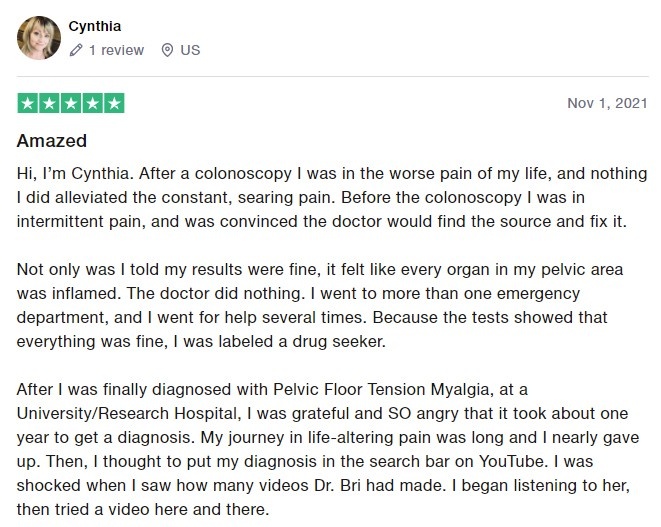Click the second green rating star
Viewport: 661px width, 527px height.
point(49,103)
